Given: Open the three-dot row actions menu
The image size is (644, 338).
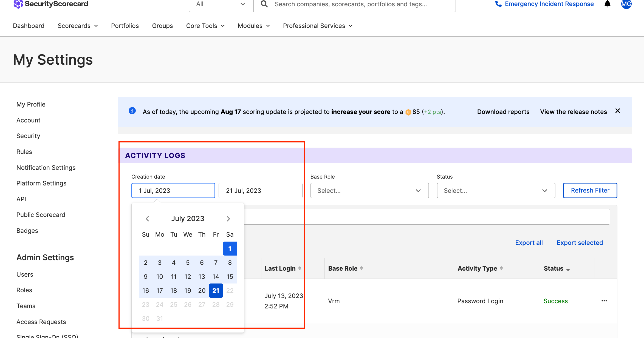Looking at the screenshot, I should tap(604, 301).
